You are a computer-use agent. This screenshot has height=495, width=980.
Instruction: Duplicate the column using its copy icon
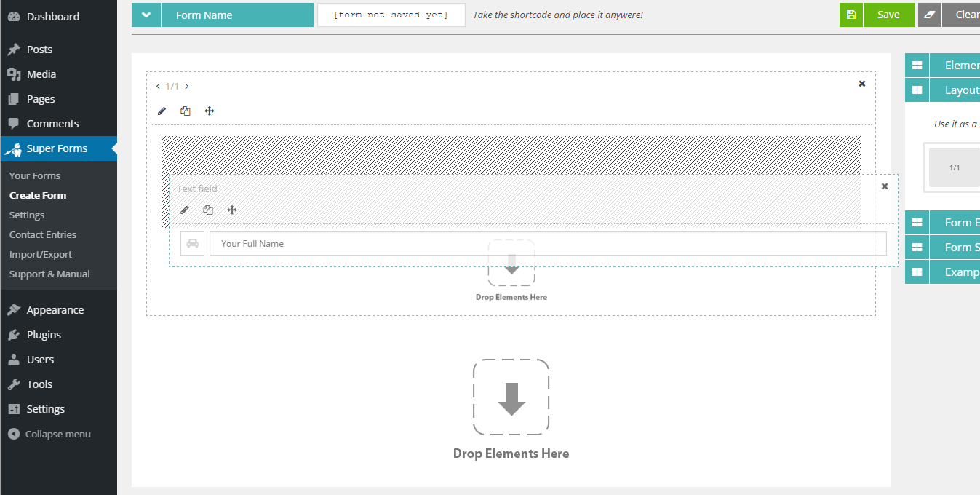click(x=185, y=111)
